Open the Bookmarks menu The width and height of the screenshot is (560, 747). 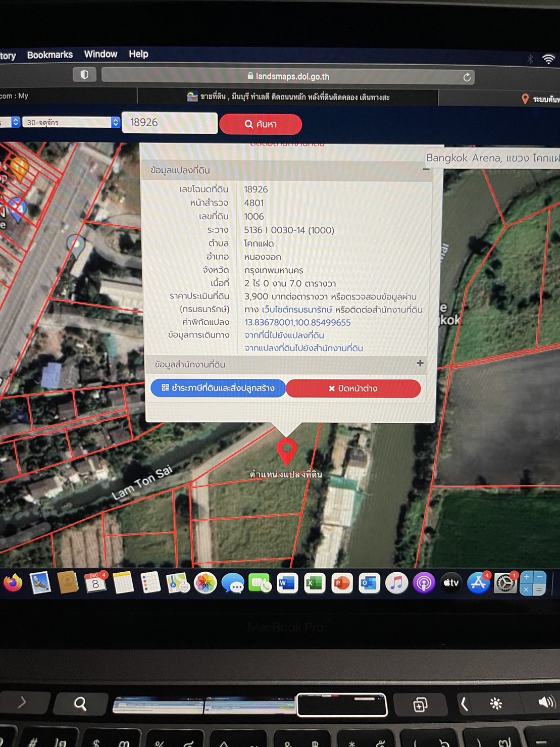[50, 55]
